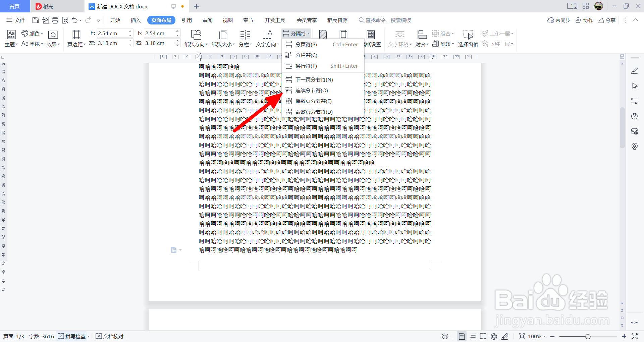Click the page border icon in ribbon

point(343,34)
